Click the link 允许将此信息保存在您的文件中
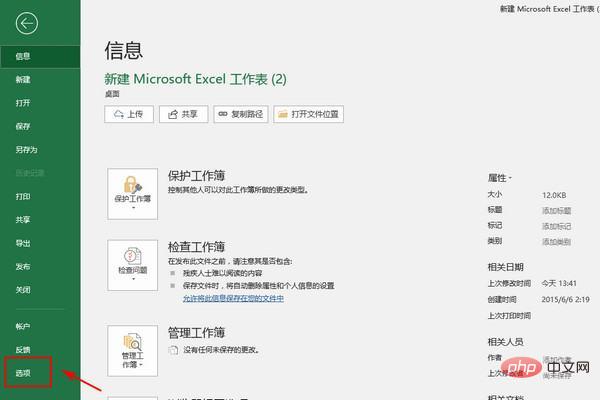 pyautogui.click(x=233, y=298)
